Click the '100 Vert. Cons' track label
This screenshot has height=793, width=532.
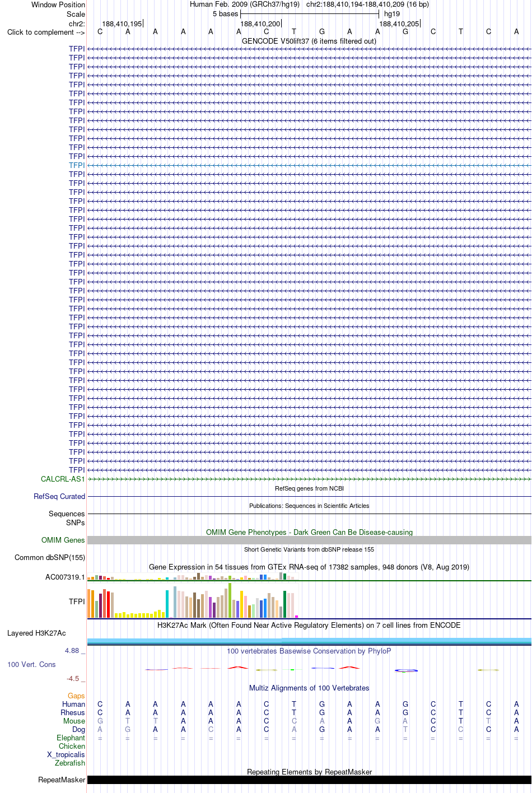[x=31, y=664]
